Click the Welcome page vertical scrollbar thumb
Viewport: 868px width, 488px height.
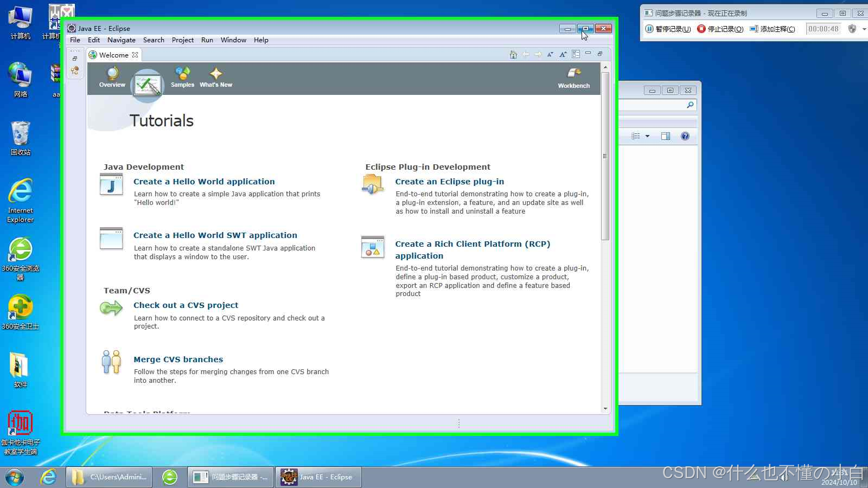coord(605,156)
